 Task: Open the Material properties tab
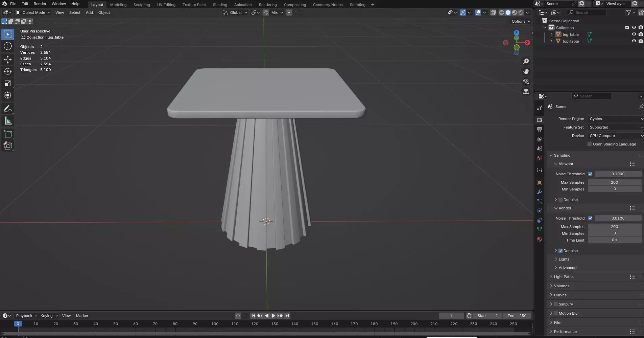pos(540,239)
